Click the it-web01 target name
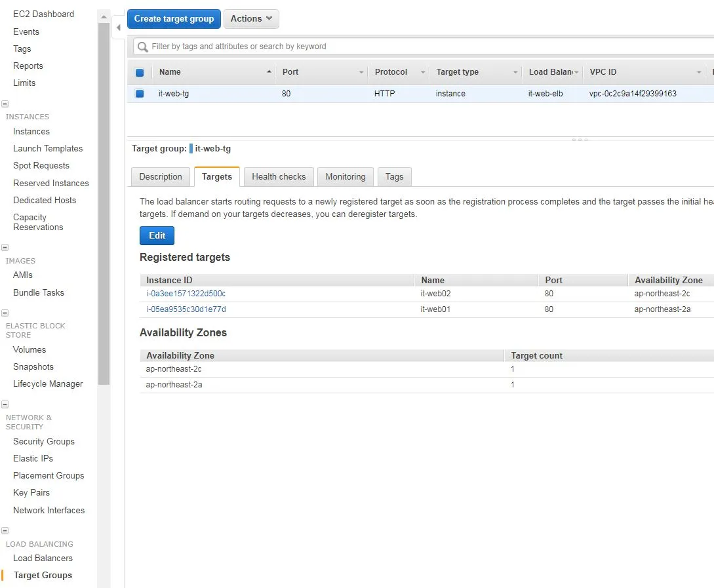 coord(435,309)
